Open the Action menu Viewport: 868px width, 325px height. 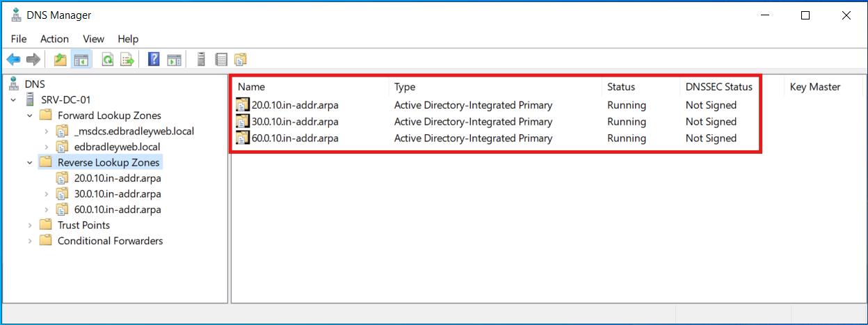pos(54,39)
